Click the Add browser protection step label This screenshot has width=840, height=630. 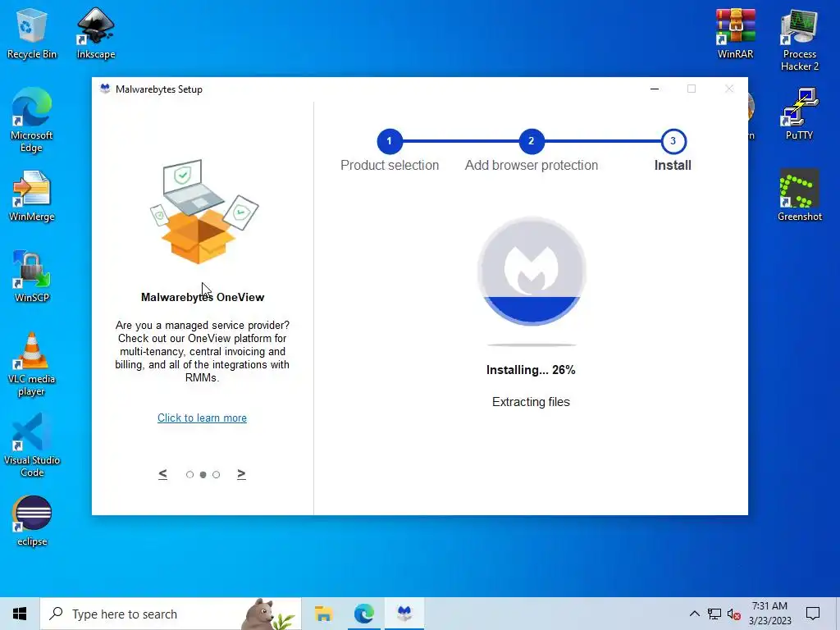click(532, 166)
